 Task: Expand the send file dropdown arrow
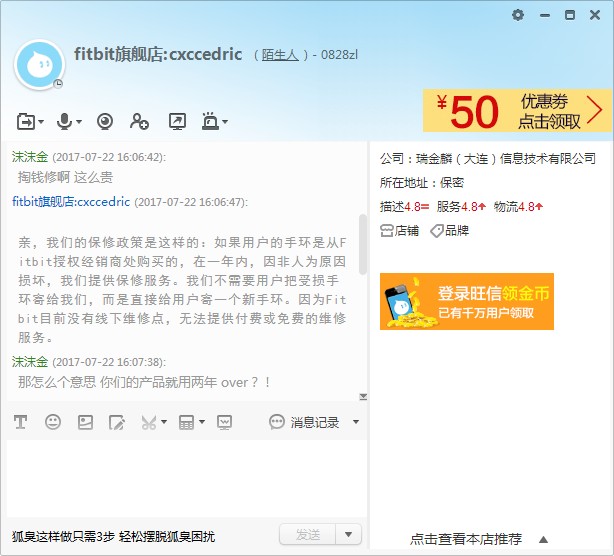click(41, 122)
